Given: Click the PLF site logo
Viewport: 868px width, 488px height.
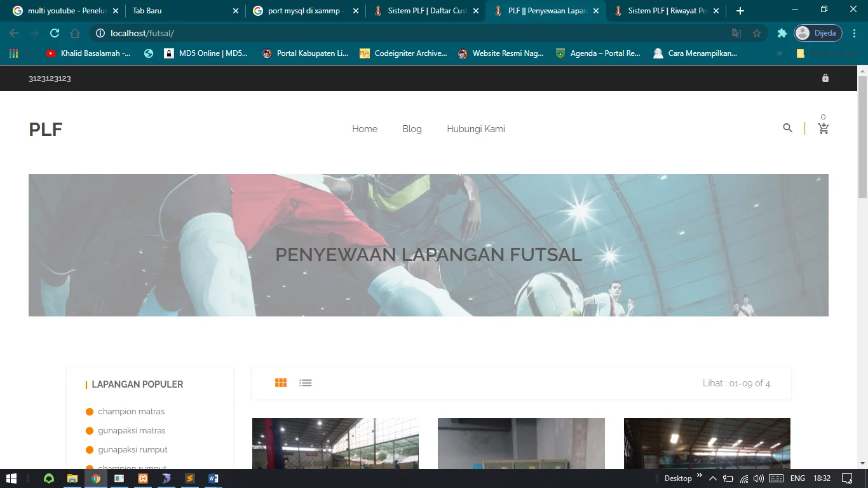Looking at the screenshot, I should [45, 129].
